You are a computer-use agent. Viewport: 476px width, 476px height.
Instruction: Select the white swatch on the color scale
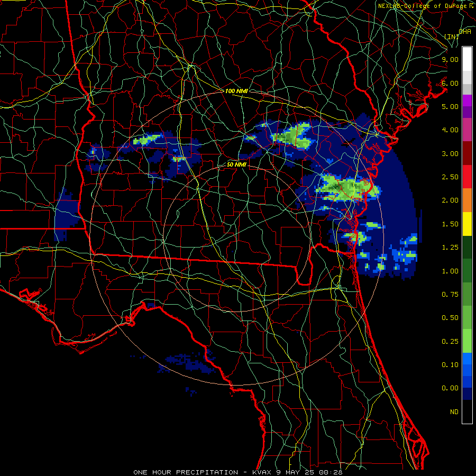click(467, 59)
